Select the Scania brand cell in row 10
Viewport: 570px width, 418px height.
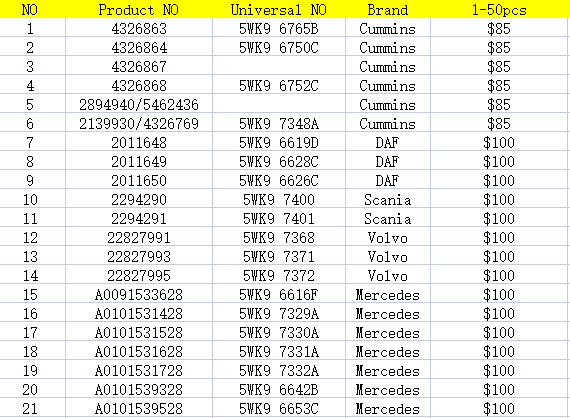(388, 199)
